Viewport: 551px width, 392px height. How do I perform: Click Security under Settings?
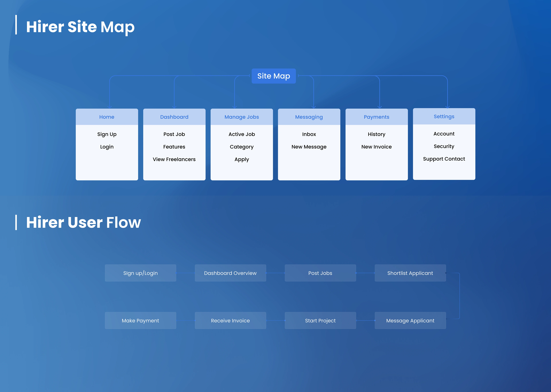pyautogui.click(x=444, y=146)
